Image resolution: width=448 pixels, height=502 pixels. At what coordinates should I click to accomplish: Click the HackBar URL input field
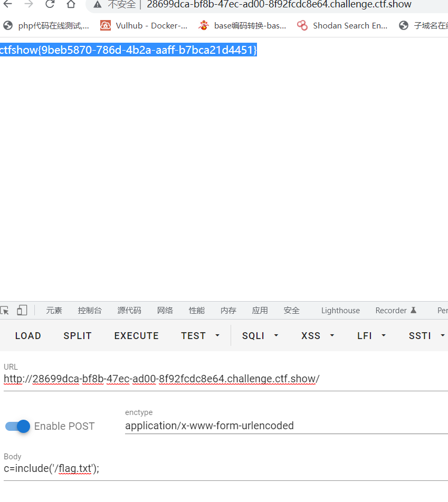click(226, 379)
